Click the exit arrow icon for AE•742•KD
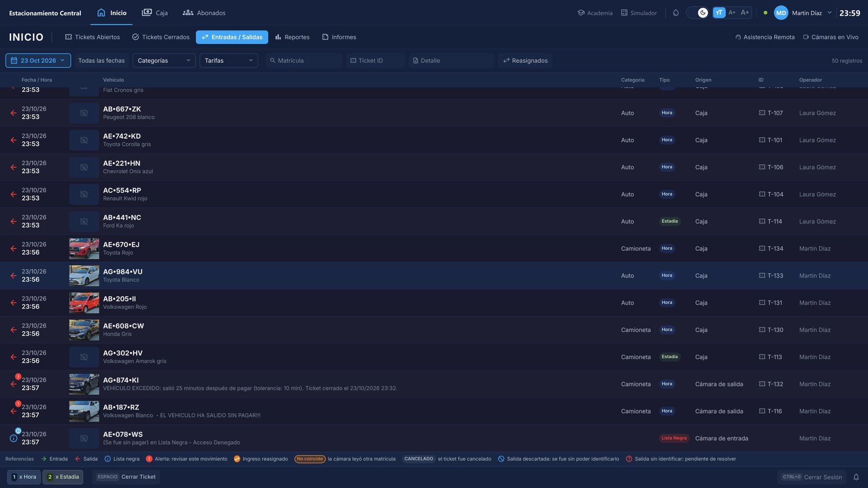This screenshot has height=488, width=868. [14, 140]
